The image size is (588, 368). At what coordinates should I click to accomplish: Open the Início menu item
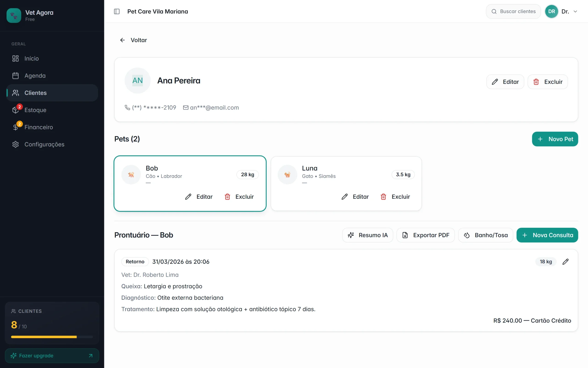pos(52,58)
